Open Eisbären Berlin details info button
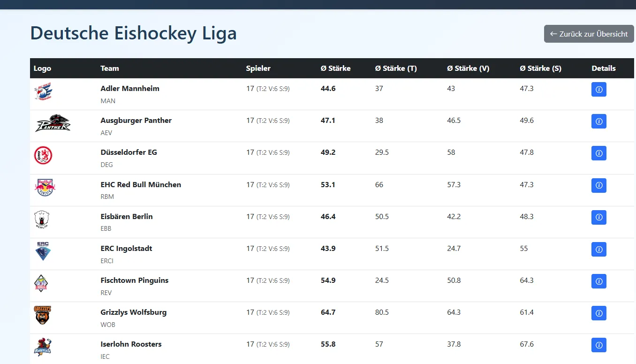The image size is (636, 364). coord(598,217)
